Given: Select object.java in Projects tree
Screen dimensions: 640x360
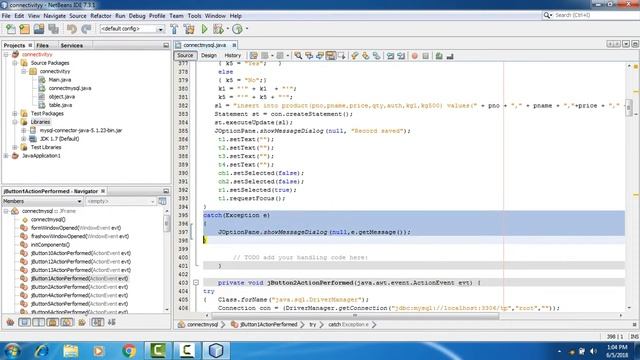Looking at the screenshot, I should point(62,97).
